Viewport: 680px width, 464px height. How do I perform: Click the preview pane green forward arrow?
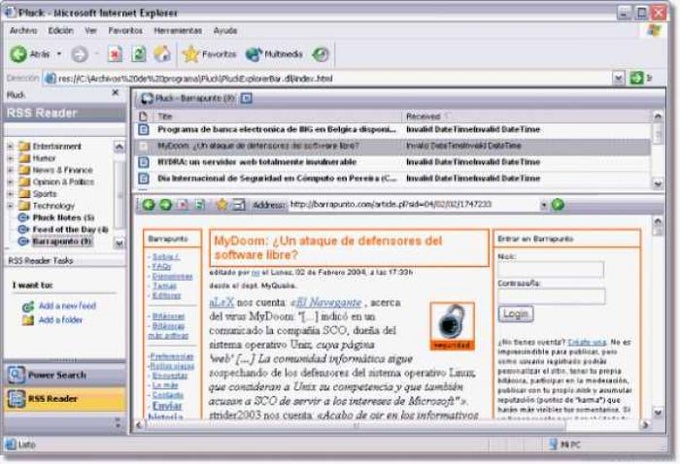point(166,204)
